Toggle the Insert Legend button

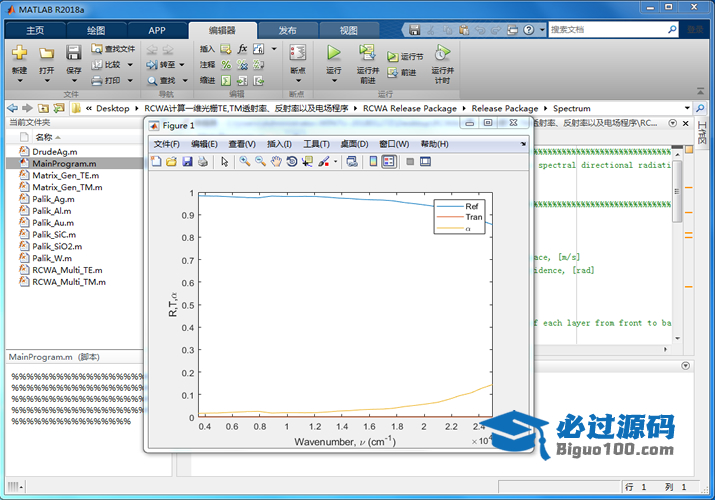click(389, 161)
